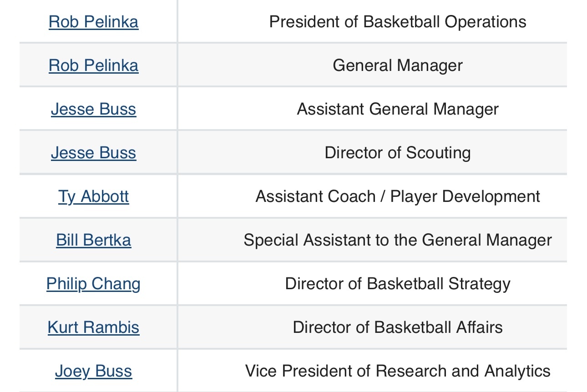
Task: Follow Jesse Buss link beside Assistant General Manager
Action: pyautogui.click(x=93, y=109)
